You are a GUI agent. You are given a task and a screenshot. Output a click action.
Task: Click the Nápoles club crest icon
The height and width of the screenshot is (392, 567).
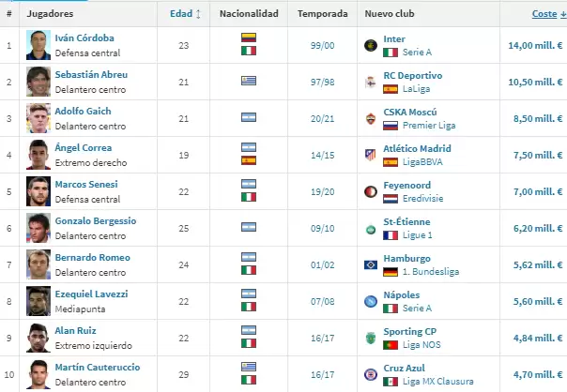tap(371, 300)
